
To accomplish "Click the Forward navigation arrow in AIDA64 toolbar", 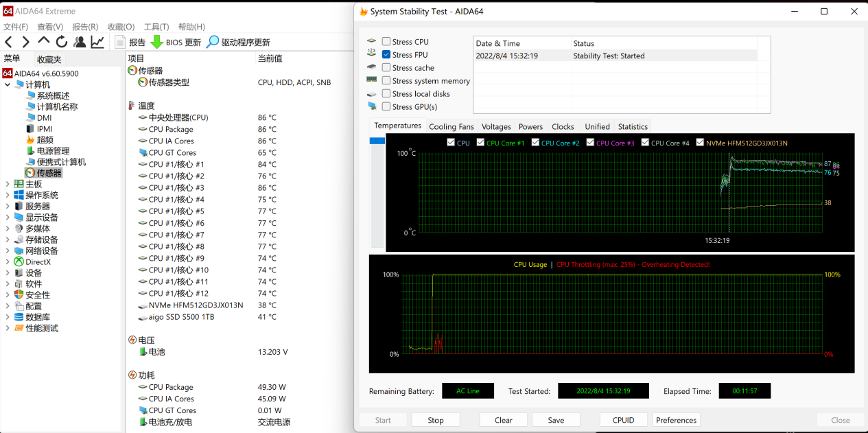I will click(x=26, y=42).
